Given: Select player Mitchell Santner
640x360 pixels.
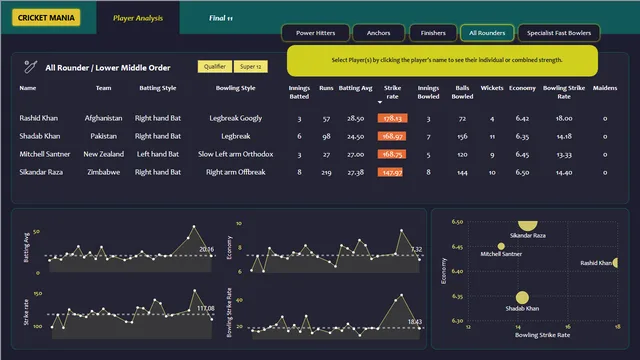Looking at the screenshot, I should point(45,154).
